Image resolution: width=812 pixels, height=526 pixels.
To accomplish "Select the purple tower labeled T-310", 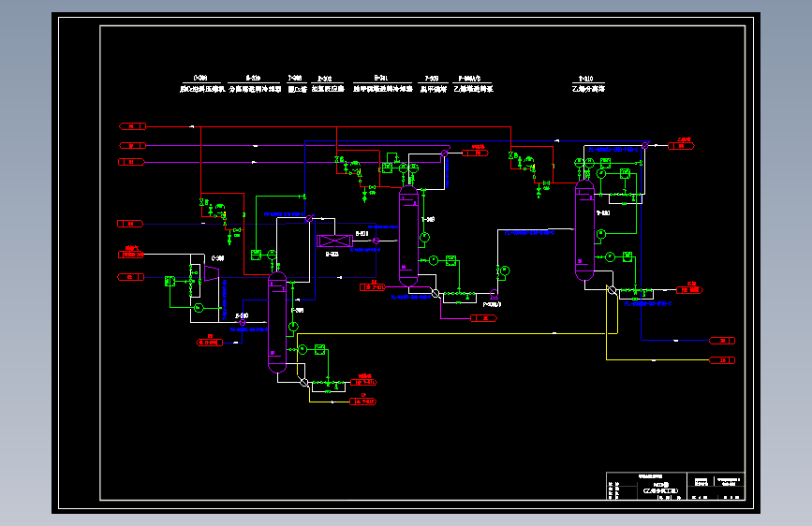I will 584,230.
